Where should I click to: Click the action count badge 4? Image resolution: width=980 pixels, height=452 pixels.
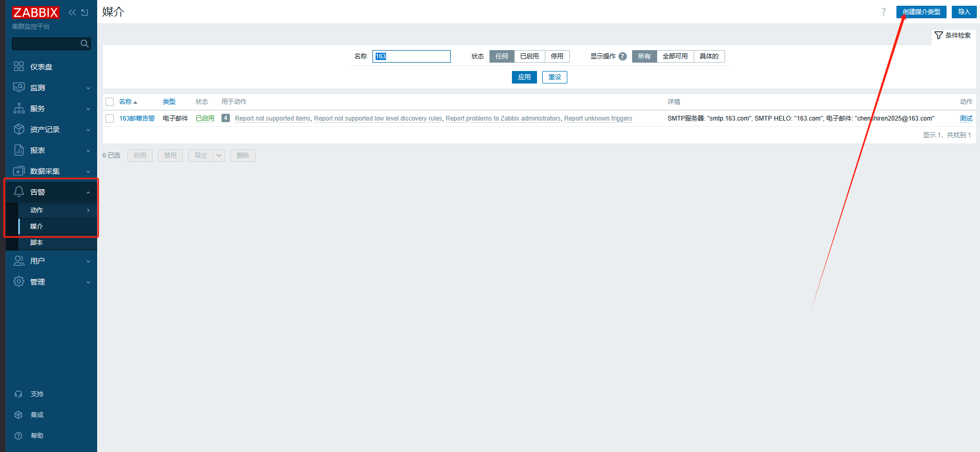[226, 118]
